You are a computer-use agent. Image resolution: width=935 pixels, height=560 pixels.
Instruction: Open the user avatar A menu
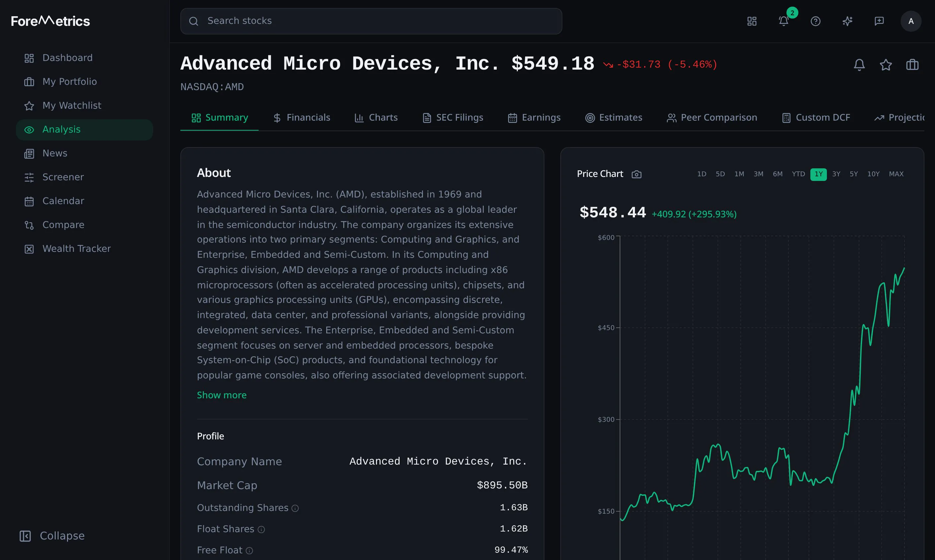pos(911,21)
